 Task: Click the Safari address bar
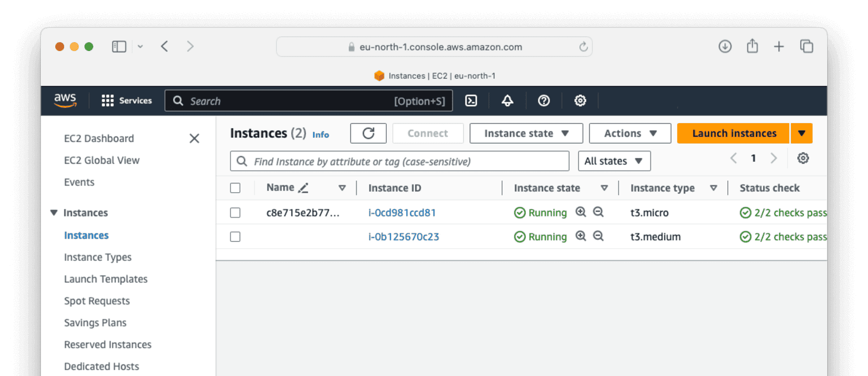[434, 47]
